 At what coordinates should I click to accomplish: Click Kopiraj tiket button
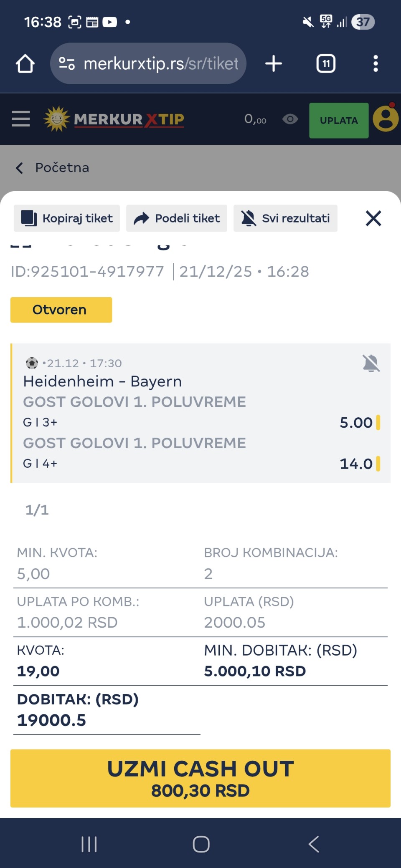pyautogui.click(x=67, y=218)
